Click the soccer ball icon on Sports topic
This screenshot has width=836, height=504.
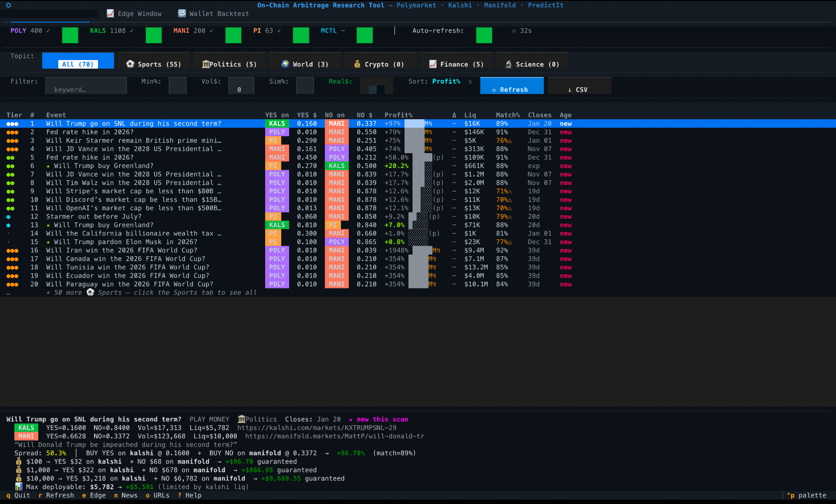(130, 64)
